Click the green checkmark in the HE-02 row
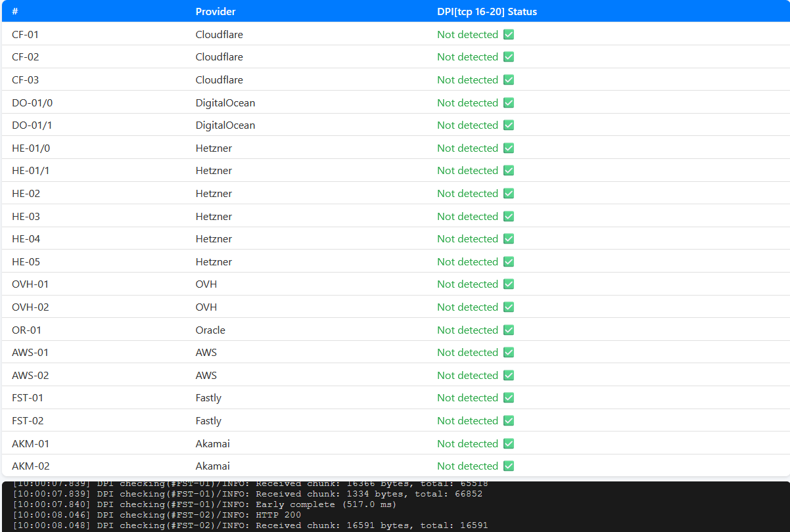 click(508, 193)
